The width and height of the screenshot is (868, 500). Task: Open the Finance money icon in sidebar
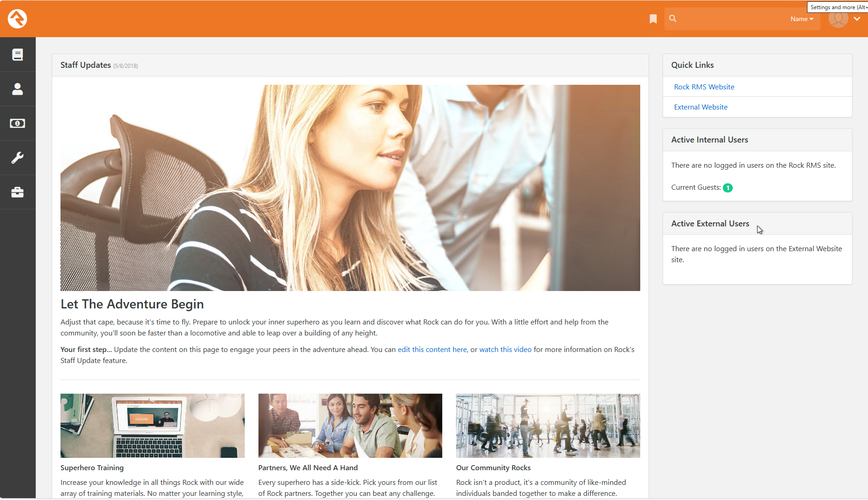[17, 123]
